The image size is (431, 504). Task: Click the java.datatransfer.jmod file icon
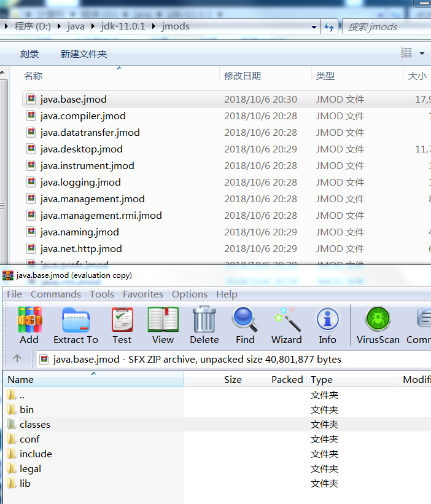coord(31,132)
